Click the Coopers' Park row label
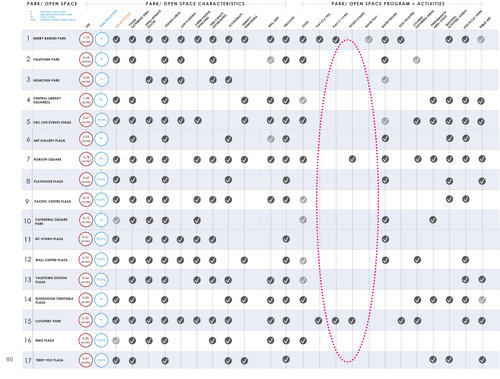 48,321
